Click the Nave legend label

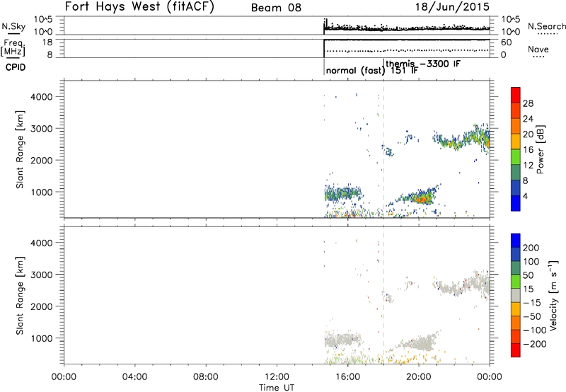pyautogui.click(x=538, y=50)
